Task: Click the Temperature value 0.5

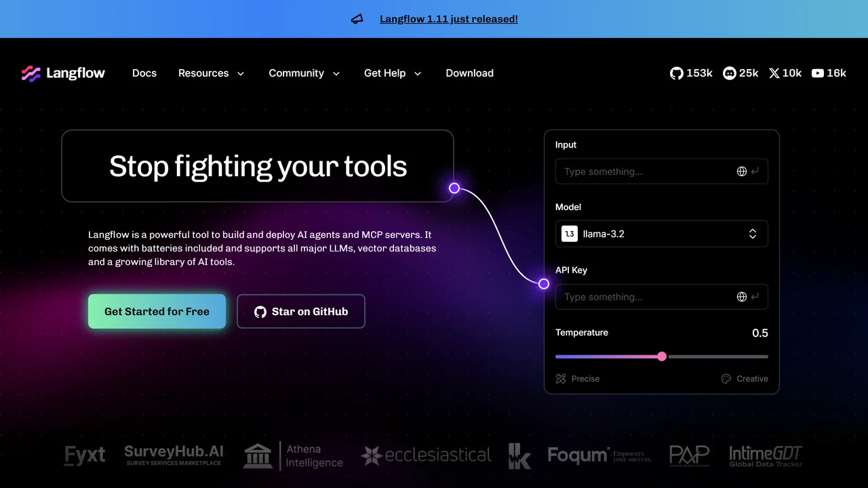Action: 760,333
